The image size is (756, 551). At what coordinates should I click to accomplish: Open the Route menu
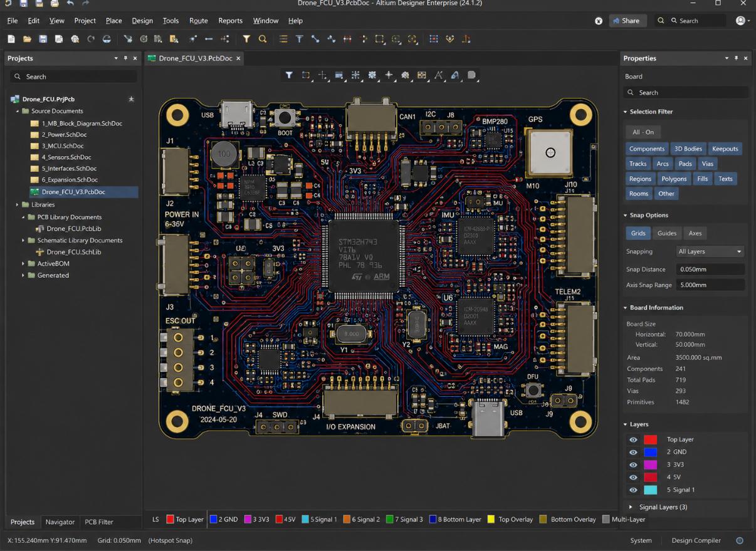(198, 21)
